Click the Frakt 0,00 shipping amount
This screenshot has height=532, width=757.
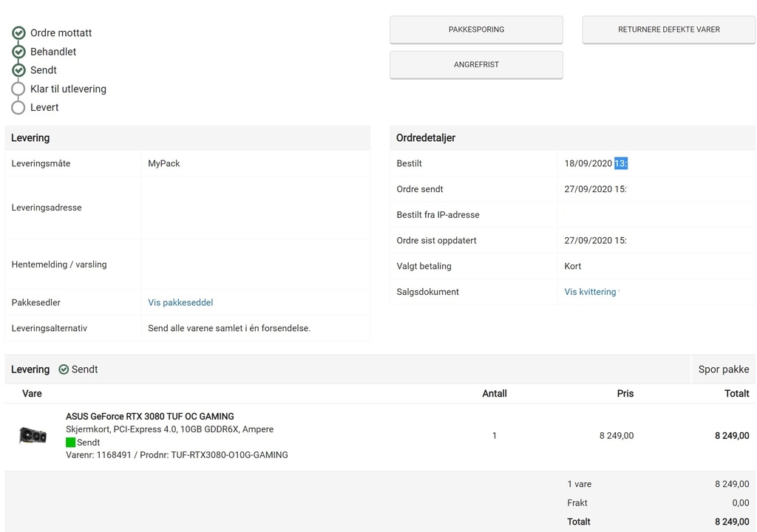tap(741, 502)
